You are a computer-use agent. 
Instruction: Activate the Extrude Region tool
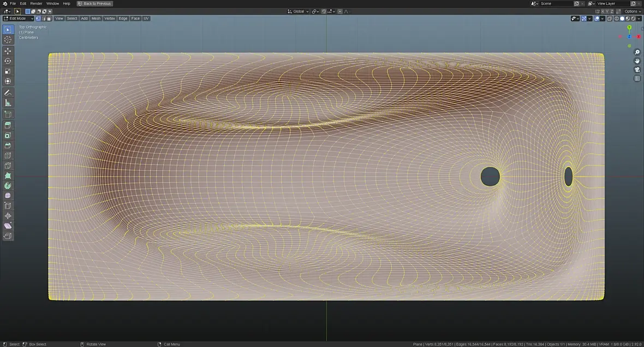pyautogui.click(x=8, y=125)
